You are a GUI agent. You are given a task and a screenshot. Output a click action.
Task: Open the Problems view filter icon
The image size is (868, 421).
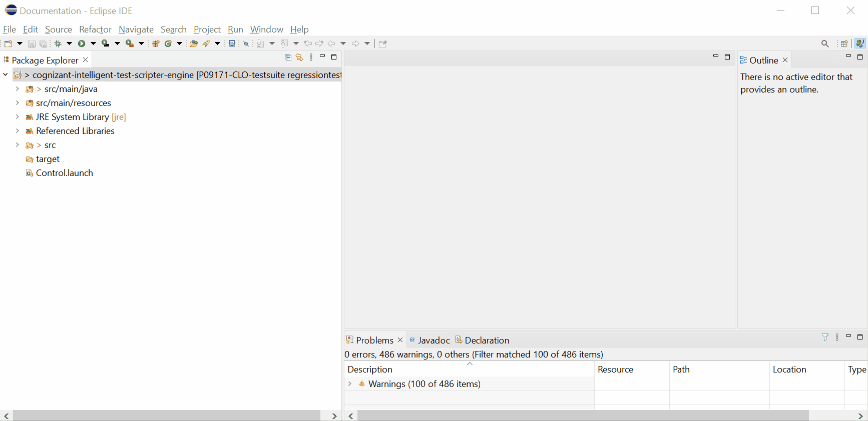[x=825, y=337]
